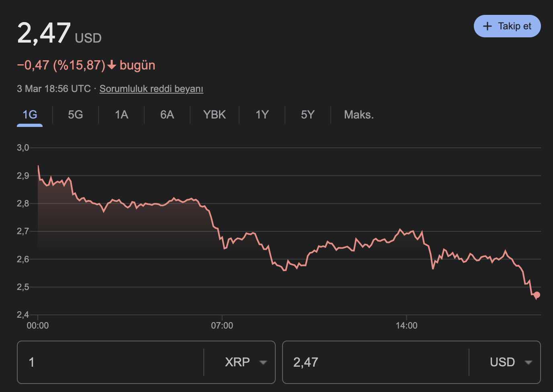Viewport: 553px width, 392px height.
Task: Click the 14:00 time axis label
Action: 406,325
